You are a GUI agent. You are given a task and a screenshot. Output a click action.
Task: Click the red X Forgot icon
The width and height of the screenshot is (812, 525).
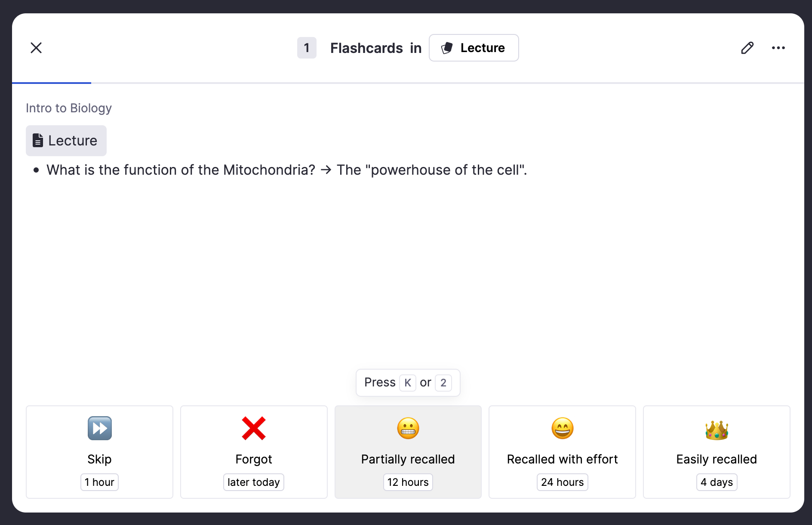[253, 428]
